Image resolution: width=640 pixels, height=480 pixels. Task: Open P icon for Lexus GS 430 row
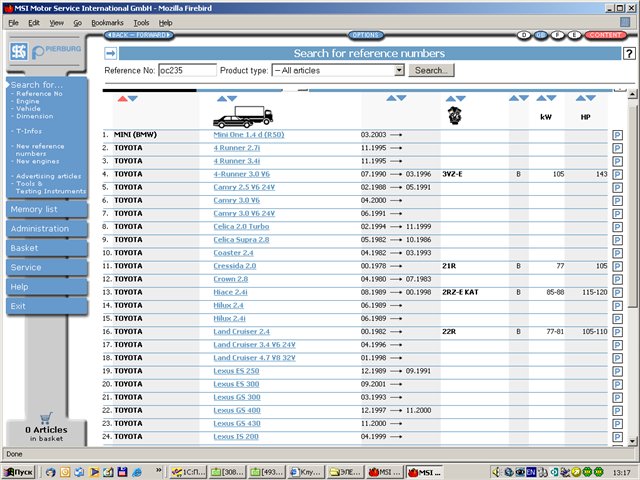click(617, 424)
